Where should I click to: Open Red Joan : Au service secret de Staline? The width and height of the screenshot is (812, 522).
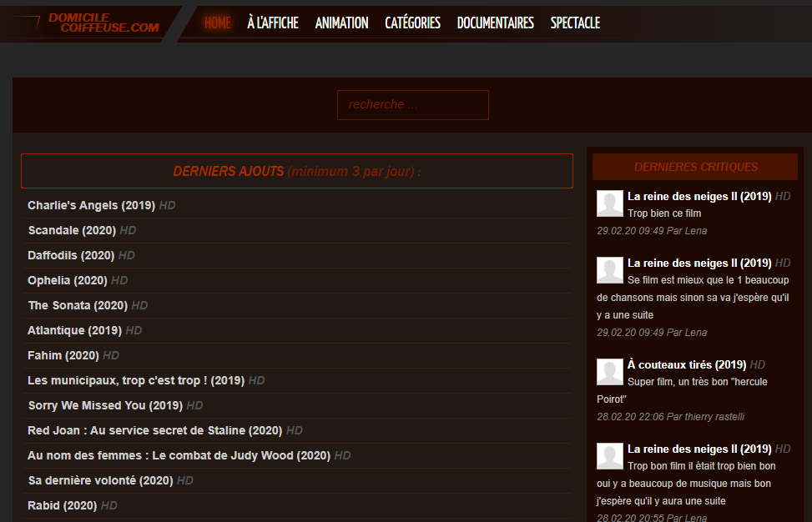click(x=155, y=430)
